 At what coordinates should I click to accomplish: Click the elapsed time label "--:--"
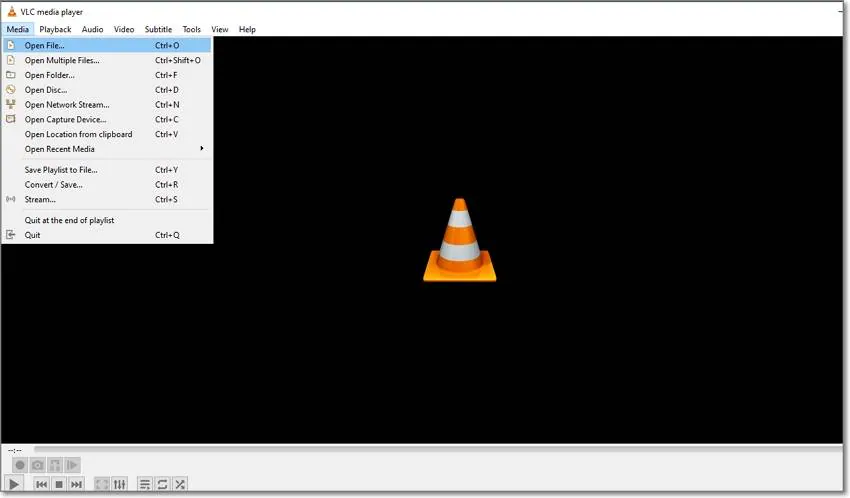click(x=15, y=450)
